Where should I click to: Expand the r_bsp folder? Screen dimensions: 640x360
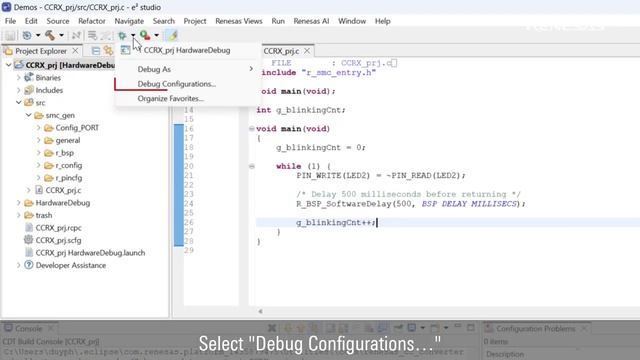pos(38,153)
